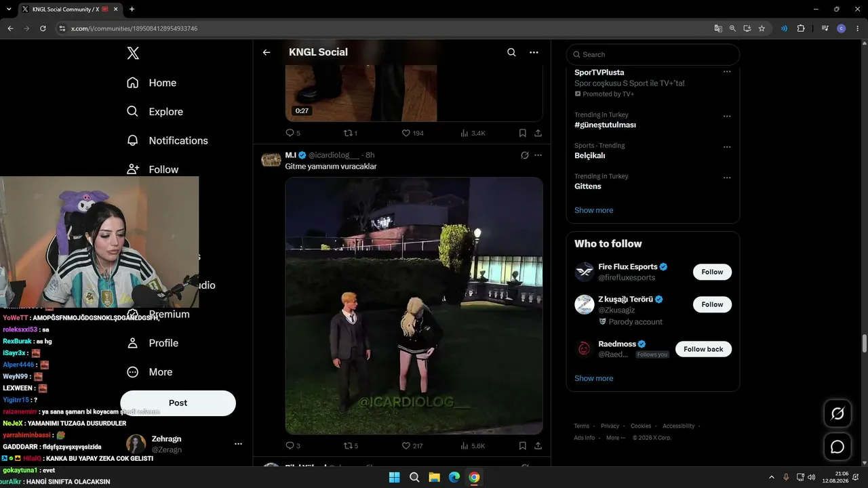Open the Chrome Extensions puzzle menu
This screenshot has height=488, width=868.
801,28
